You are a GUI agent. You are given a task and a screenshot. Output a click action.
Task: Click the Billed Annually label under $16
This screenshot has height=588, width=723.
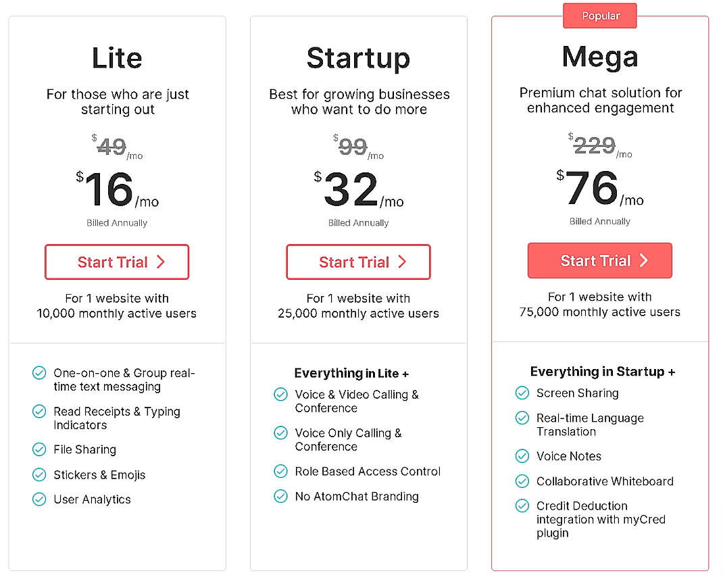click(x=116, y=222)
